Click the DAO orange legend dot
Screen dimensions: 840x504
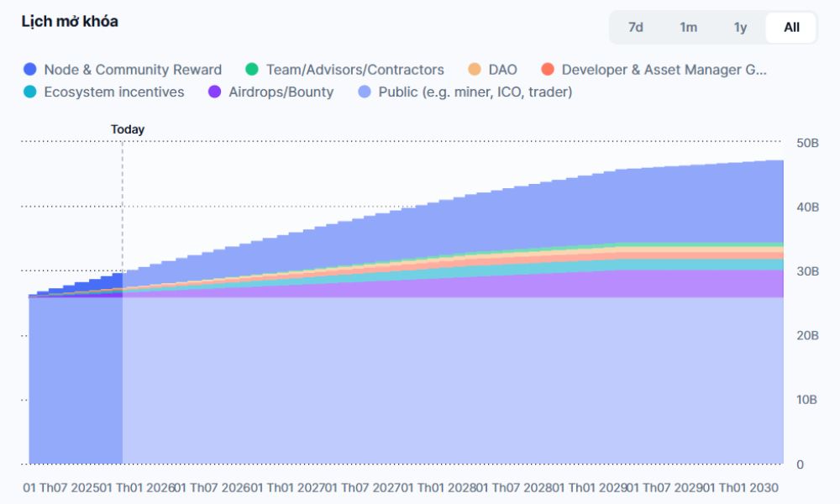pyautogui.click(x=475, y=70)
